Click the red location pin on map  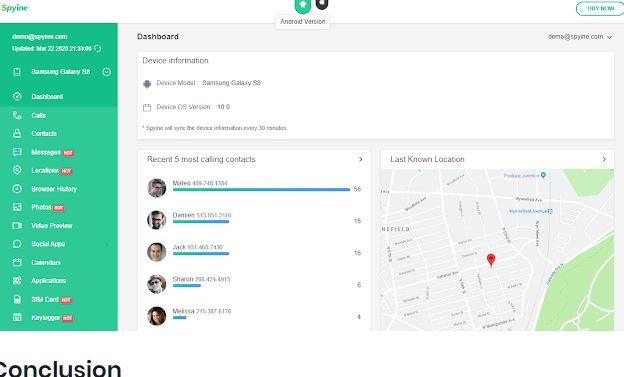[491, 260]
